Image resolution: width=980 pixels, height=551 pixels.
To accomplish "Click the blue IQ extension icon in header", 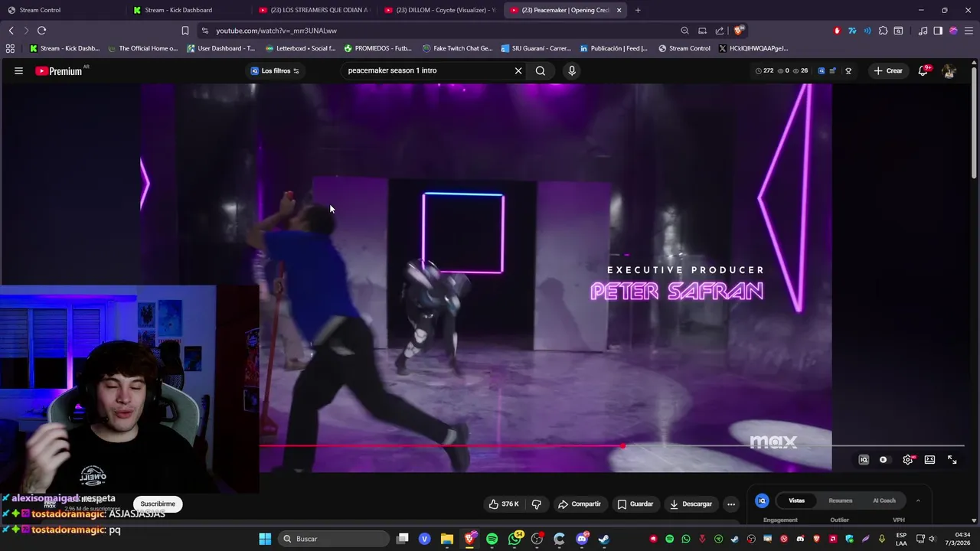I will coord(822,70).
